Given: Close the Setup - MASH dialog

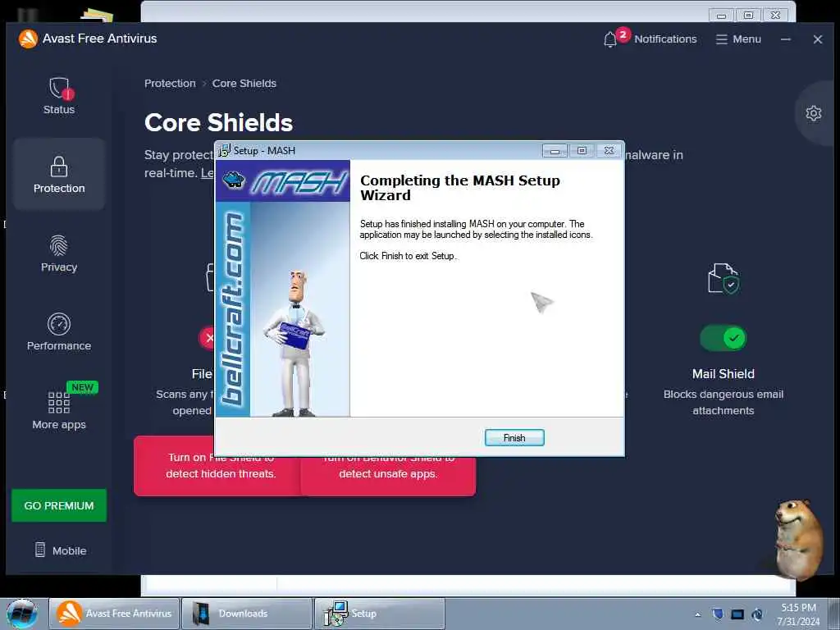Looking at the screenshot, I should pos(609,151).
